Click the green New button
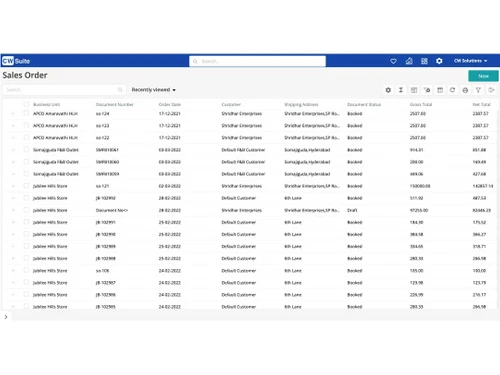 coord(483,76)
